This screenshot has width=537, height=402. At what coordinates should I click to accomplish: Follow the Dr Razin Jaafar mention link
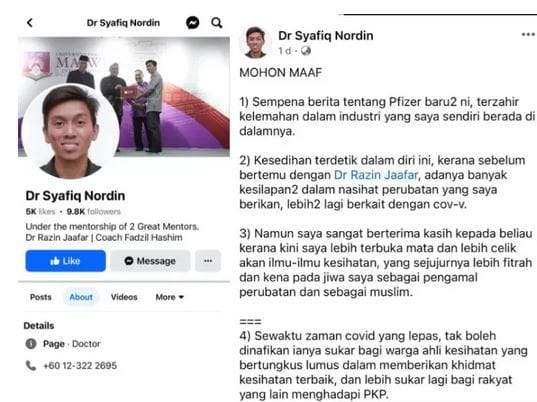pos(376,175)
